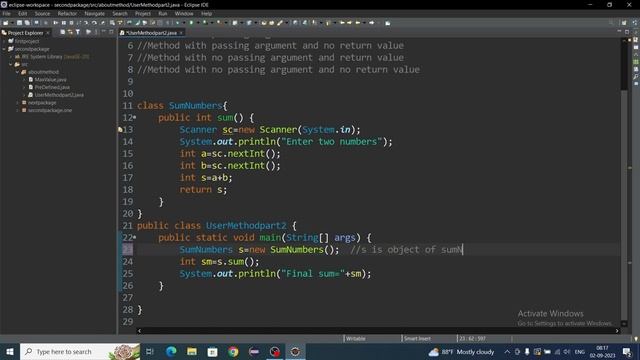Expand the nextpackage node
This screenshot has height=360, width=640.
pos(18,103)
